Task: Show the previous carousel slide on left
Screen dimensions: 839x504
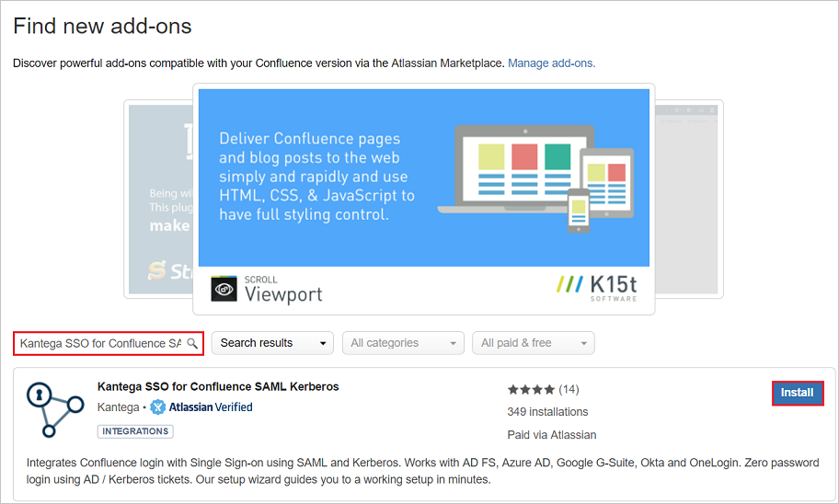Action: point(159,199)
